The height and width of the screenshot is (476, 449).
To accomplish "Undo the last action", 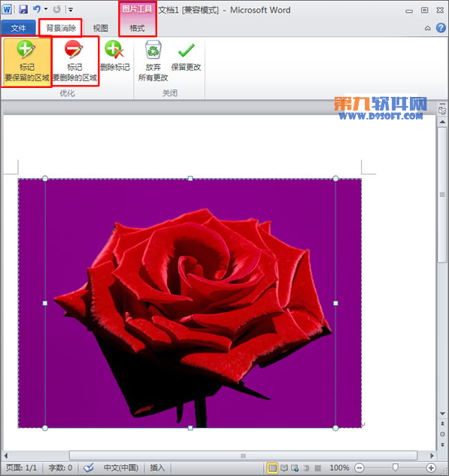I will tap(37, 10).
